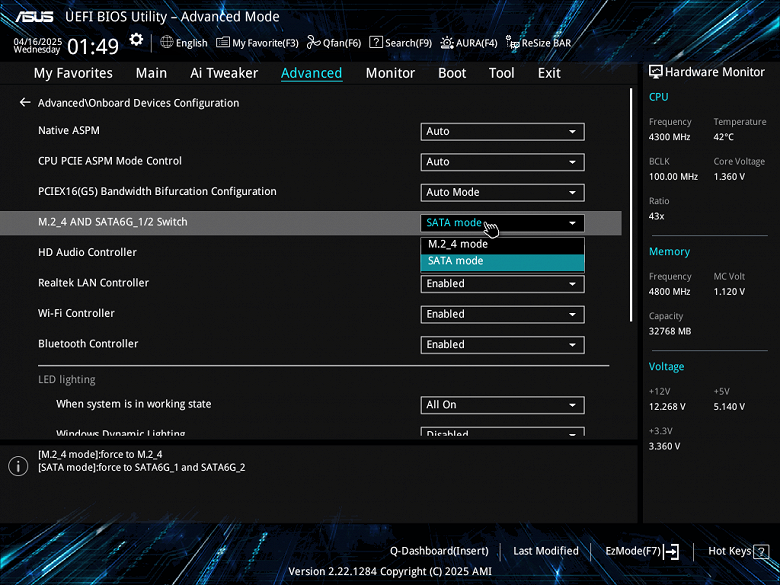Open Realtek LAN Controller dropdown

coord(502,284)
